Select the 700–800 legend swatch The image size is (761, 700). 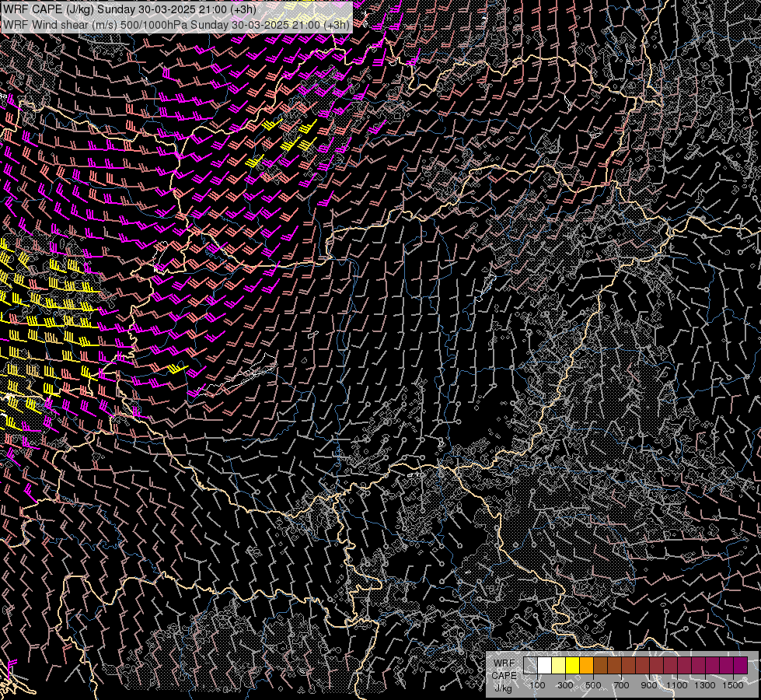pyautogui.click(x=629, y=666)
